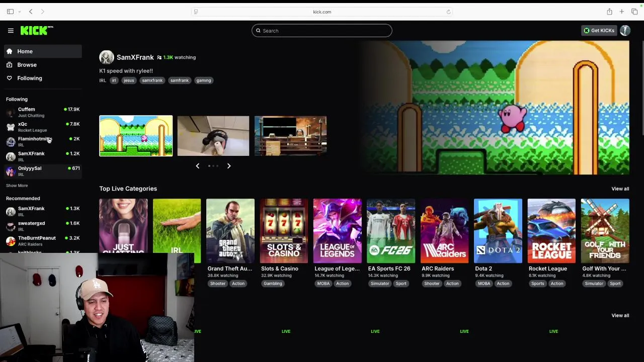Open Browse in sidebar
This screenshot has width=644, height=362.
click(x=42, y=65)
